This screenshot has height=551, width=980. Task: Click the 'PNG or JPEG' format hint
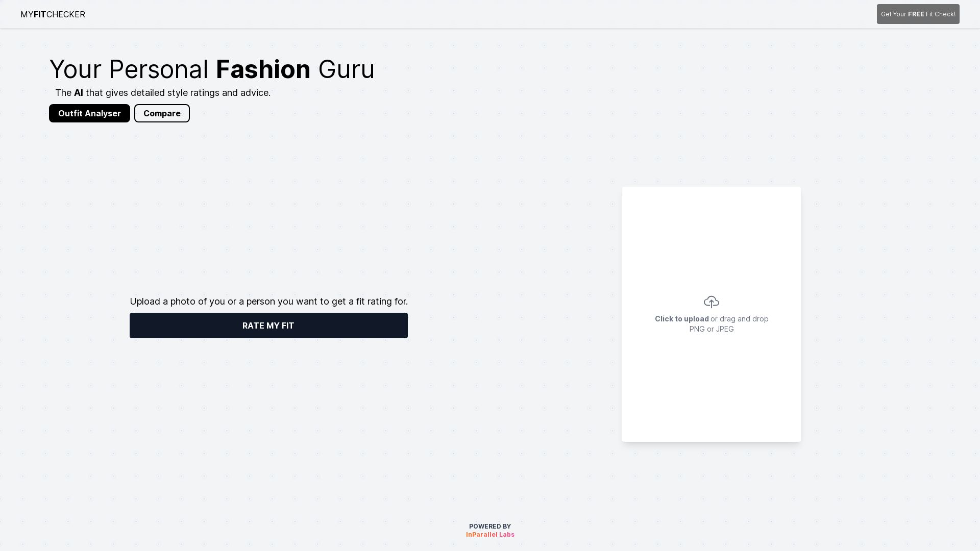coord(711,329)
